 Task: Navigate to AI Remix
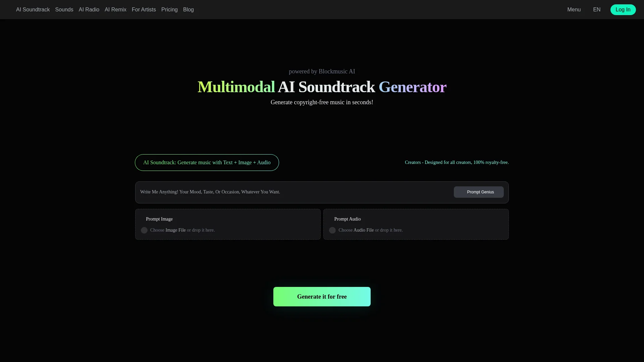(x=115, y=10)
